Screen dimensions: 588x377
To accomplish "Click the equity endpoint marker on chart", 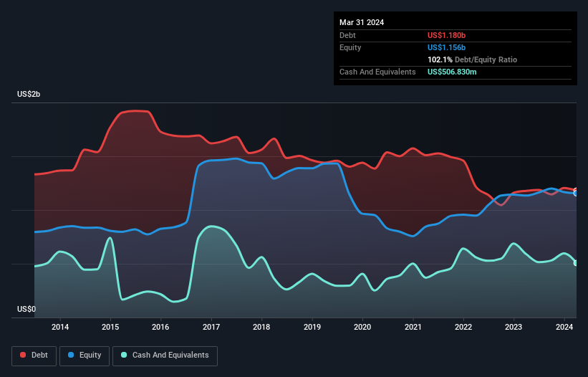I will [x=576, y=194].
